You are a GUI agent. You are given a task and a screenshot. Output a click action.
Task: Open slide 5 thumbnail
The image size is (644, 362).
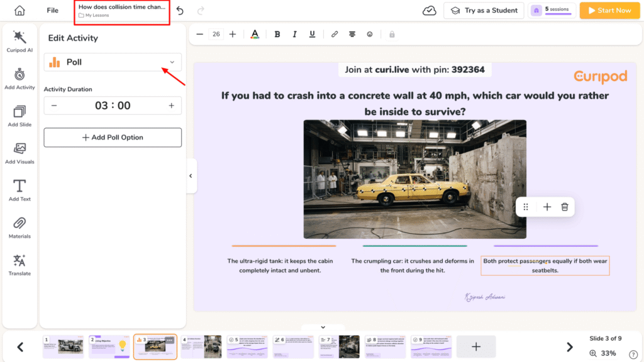[247, 347]
